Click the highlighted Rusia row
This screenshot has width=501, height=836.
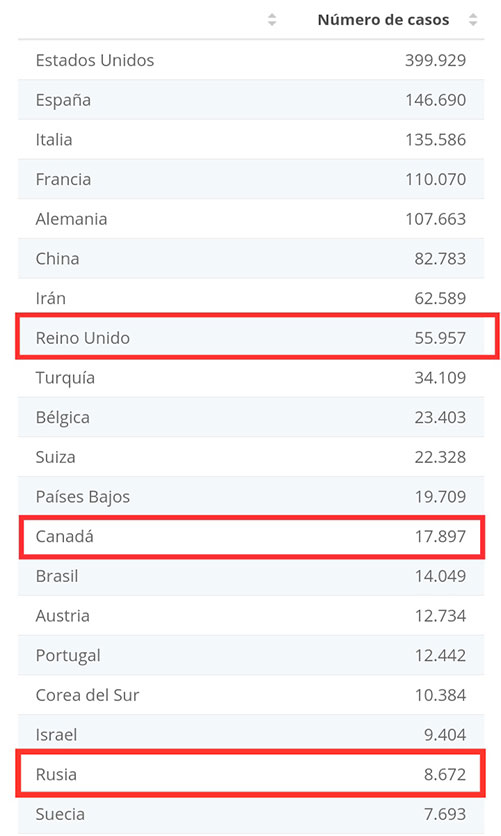coord(252,773)
